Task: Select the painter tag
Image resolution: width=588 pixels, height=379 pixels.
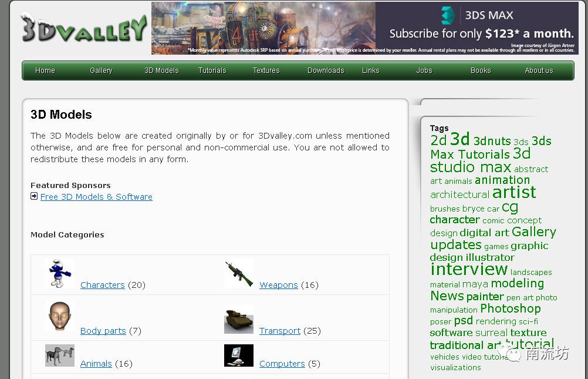Action: pyautogui.click(x=485, y=297)
